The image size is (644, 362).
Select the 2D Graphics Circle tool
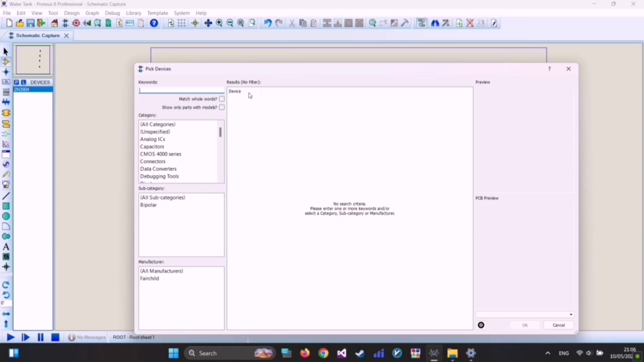pos(6,216)
